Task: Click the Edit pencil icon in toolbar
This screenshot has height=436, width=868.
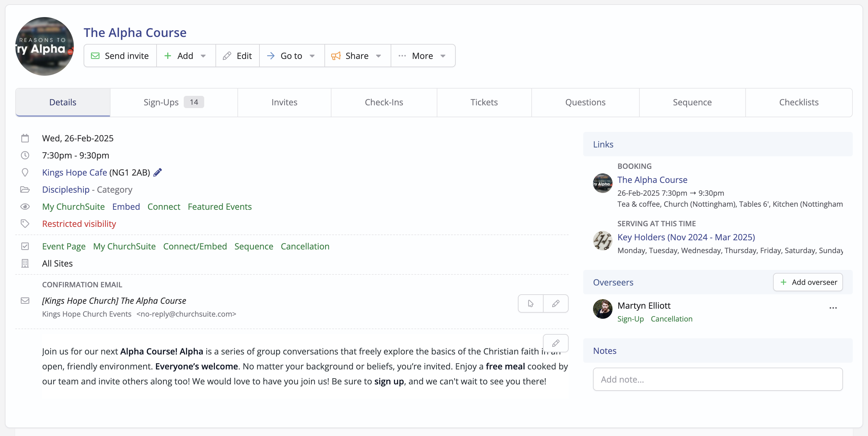Action: (227, 56)
